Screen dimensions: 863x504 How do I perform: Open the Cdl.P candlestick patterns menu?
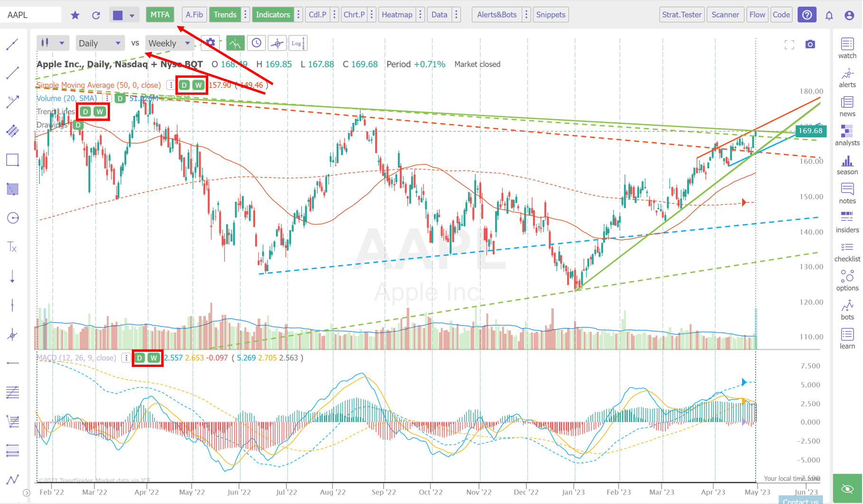pos(317,15)
